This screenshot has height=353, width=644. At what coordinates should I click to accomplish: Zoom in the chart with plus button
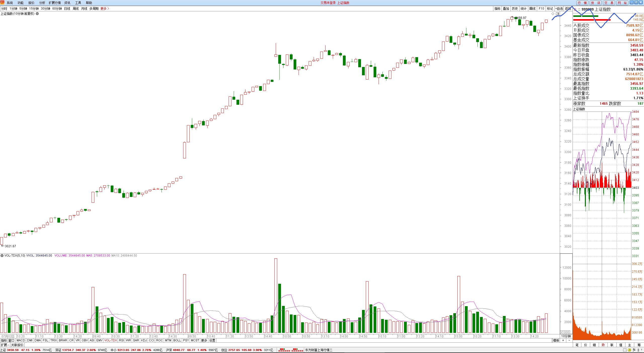coord(563,340)
